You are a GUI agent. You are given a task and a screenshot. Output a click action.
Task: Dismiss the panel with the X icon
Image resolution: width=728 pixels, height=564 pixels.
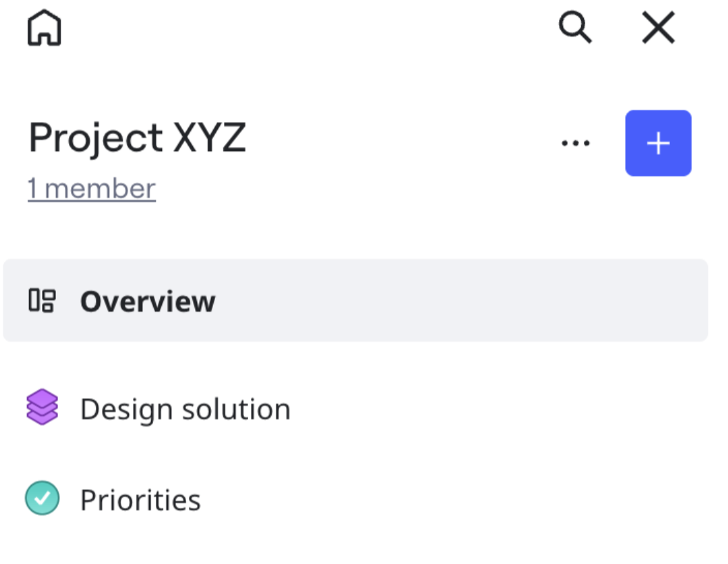coord(658,29)
